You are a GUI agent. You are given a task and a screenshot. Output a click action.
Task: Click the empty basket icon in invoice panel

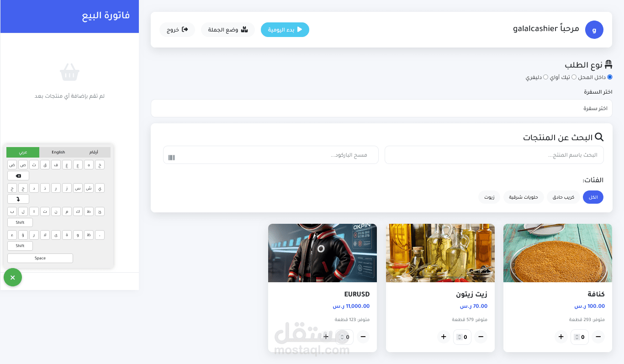[x=69, y=72]
